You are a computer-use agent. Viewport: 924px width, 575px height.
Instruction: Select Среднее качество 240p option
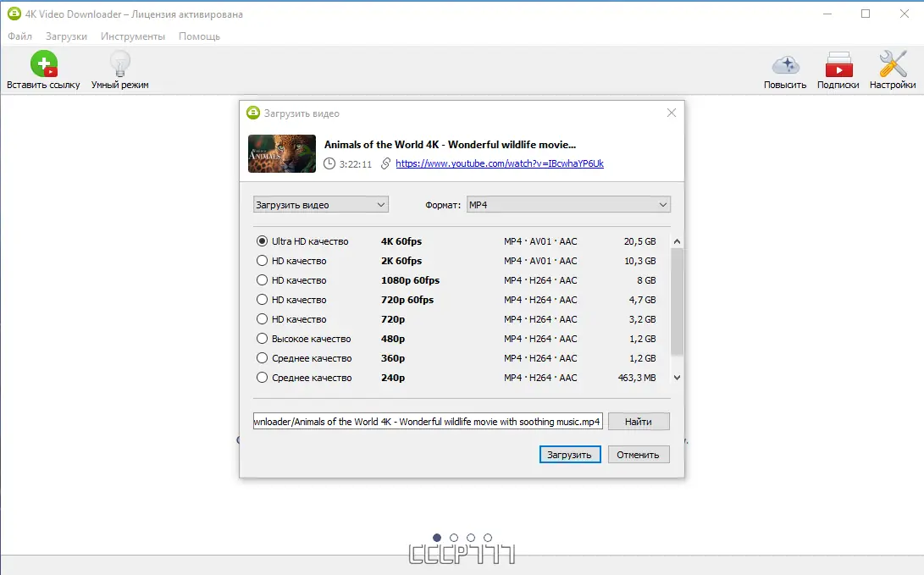pos(263,377)
